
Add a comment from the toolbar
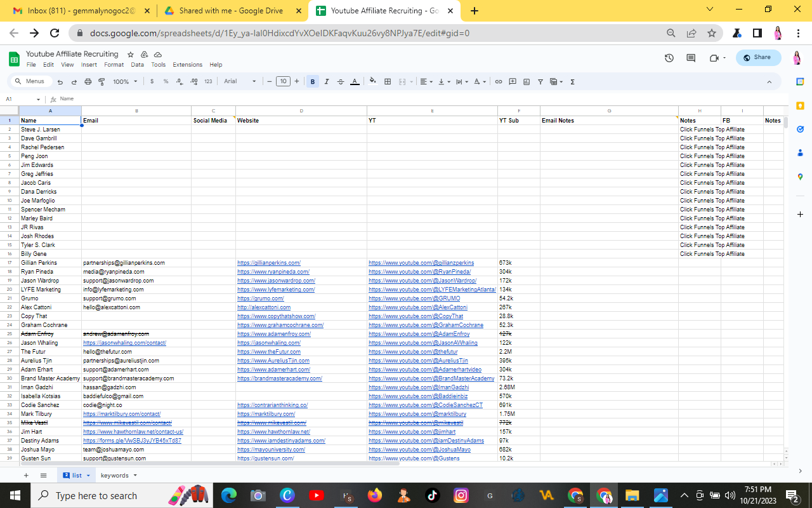(x=513, y=81)
